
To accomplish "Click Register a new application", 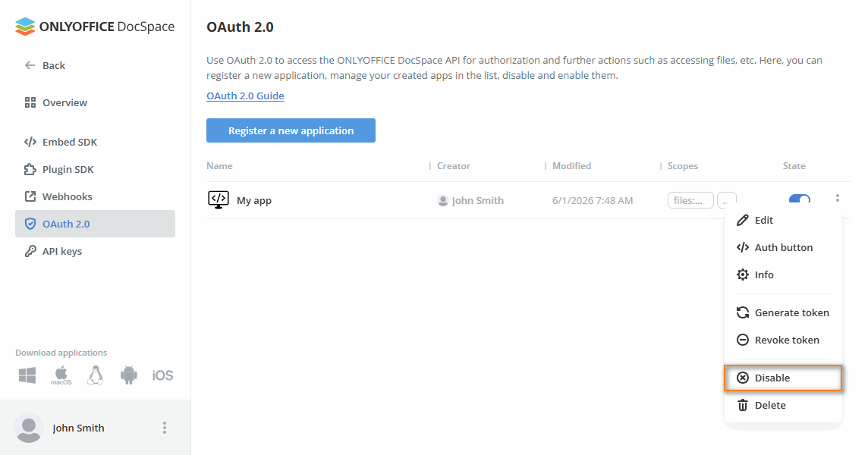I will [291, 130].
